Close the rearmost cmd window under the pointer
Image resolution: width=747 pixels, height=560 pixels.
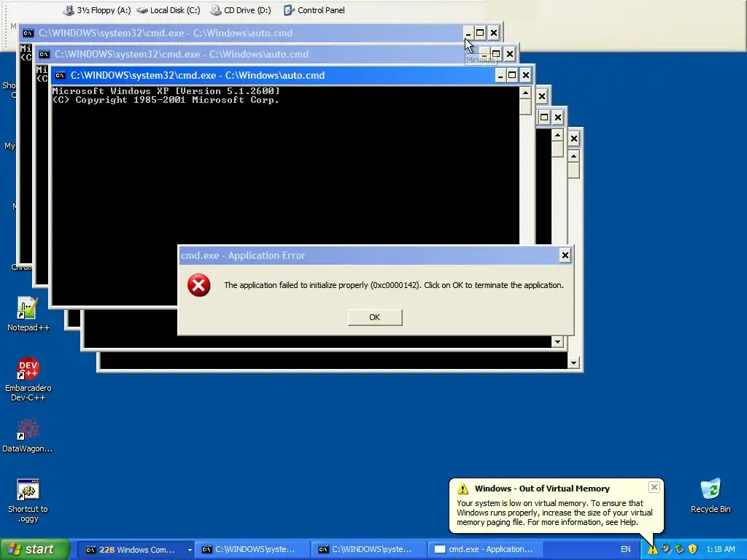point(494,33)
